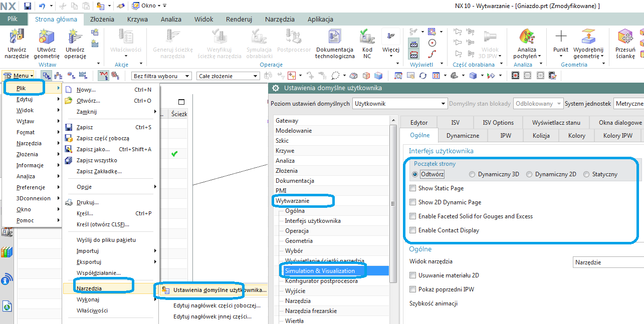The width and height of the screenshot is (644, 324).
Task: Open the Dynamiczne settings tab
Action: [x=463, y=135]
